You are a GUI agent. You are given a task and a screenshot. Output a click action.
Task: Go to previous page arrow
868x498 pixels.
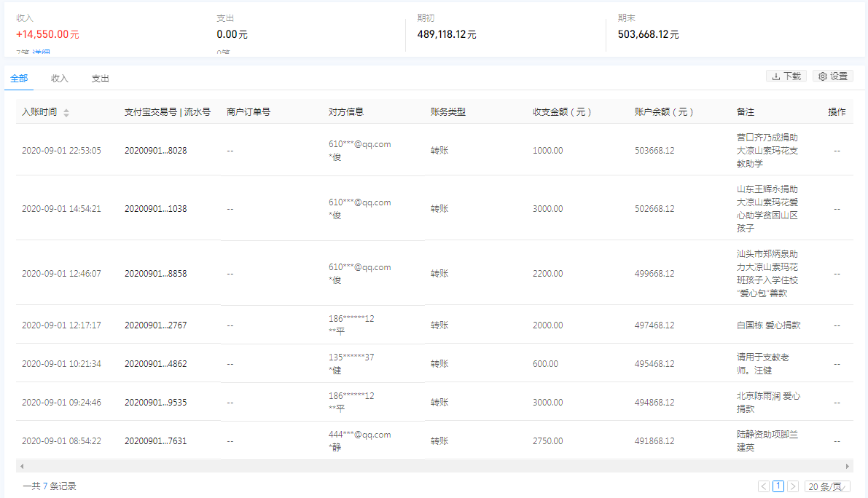point(764,486)
